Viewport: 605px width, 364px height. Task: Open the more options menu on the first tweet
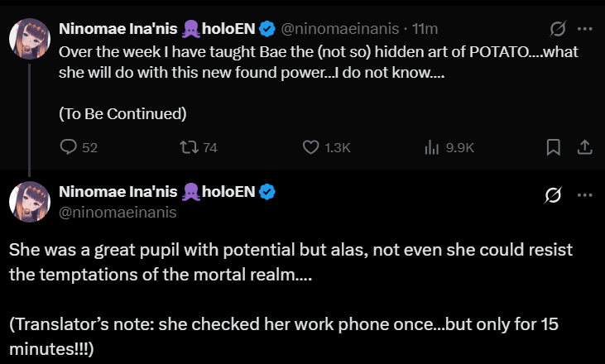[x=584, y=29]
